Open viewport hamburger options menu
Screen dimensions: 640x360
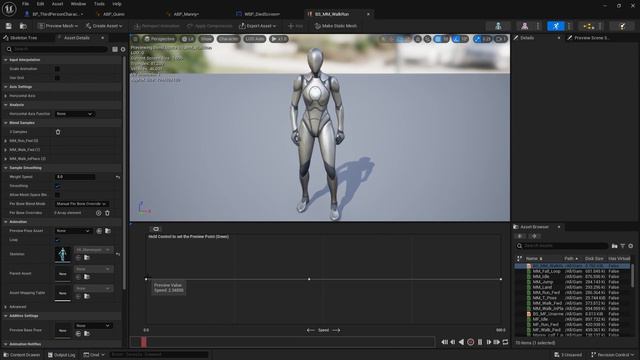[136, 39]
